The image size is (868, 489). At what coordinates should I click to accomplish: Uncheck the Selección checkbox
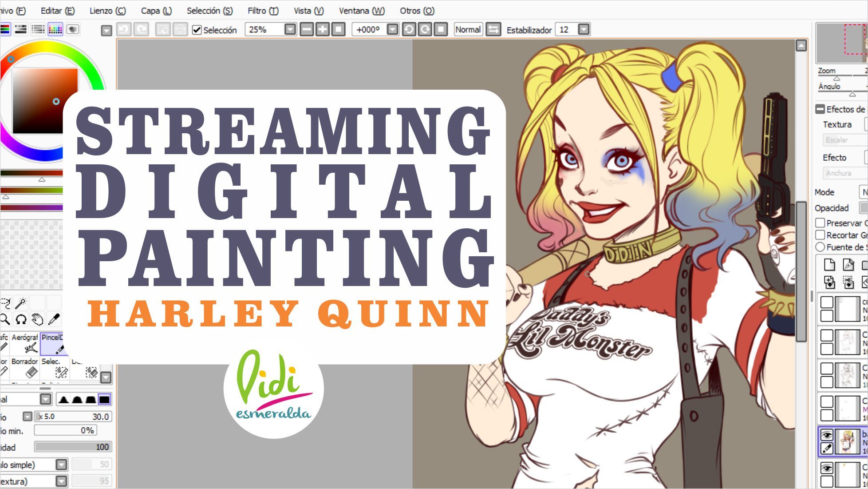(x=197, y=30)
